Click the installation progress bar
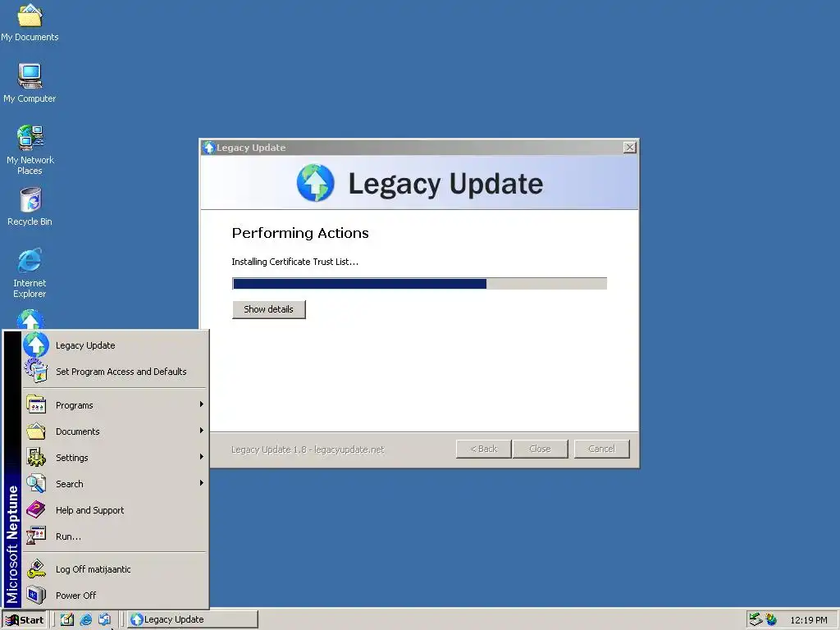 click(419, 283)
